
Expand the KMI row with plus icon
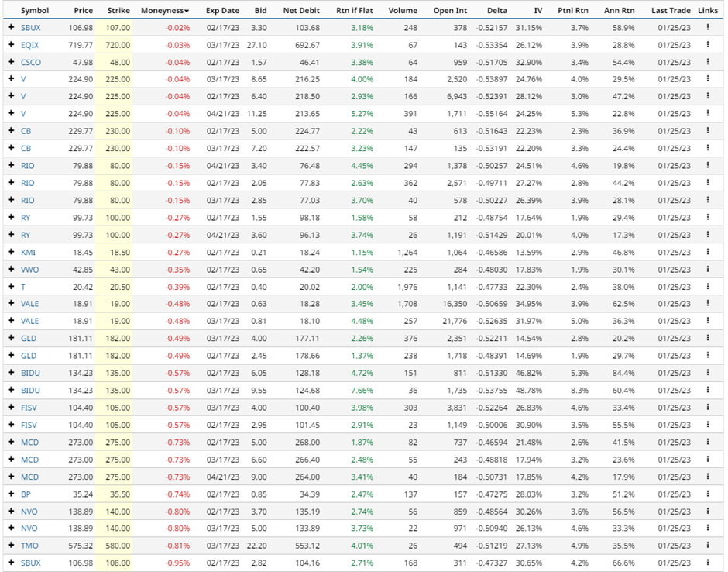(11, 252)
